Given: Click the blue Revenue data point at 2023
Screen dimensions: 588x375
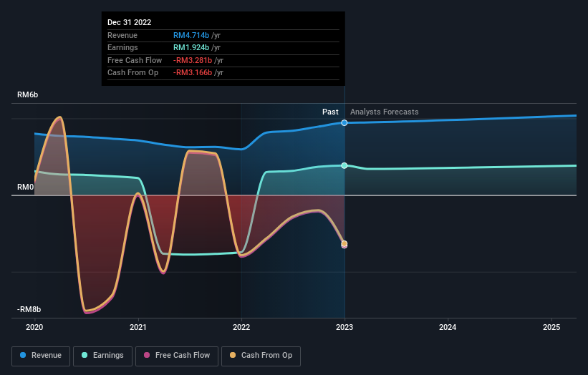Looking at the screenshot, I should pyautogui.click(x=344, y=123).
